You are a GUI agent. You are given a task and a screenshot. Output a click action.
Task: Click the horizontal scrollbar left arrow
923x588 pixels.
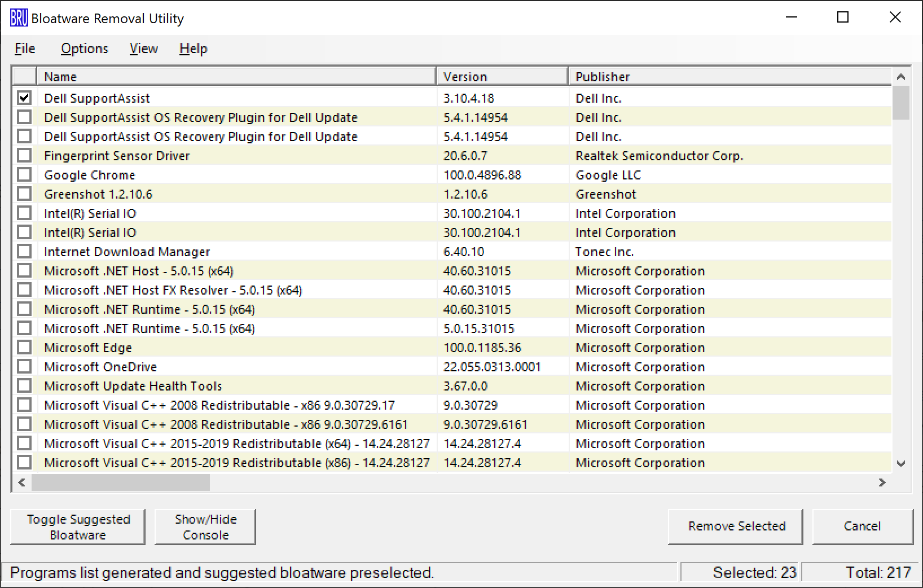pos(21,482)
